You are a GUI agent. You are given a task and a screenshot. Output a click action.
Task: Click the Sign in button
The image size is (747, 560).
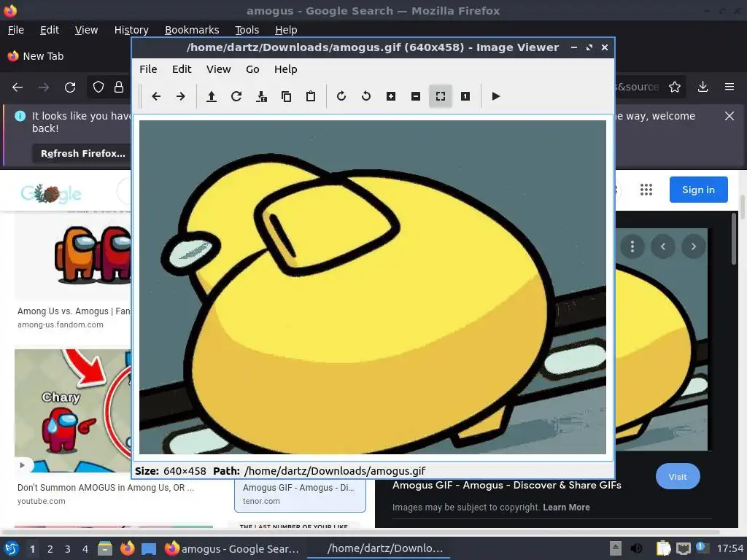coord(698,190)
